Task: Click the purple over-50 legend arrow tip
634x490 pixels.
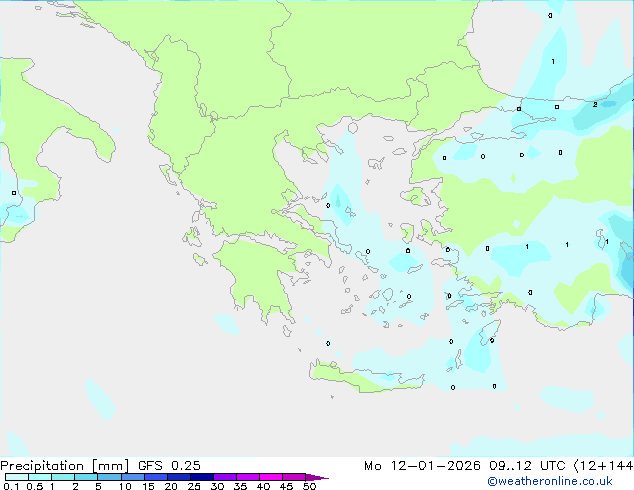Action: 317,477
